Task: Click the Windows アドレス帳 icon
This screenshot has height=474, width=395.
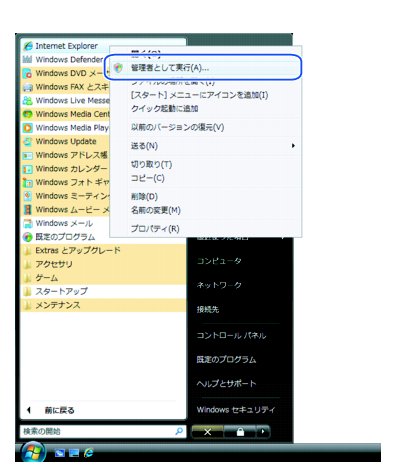Action: click(27, 155)
